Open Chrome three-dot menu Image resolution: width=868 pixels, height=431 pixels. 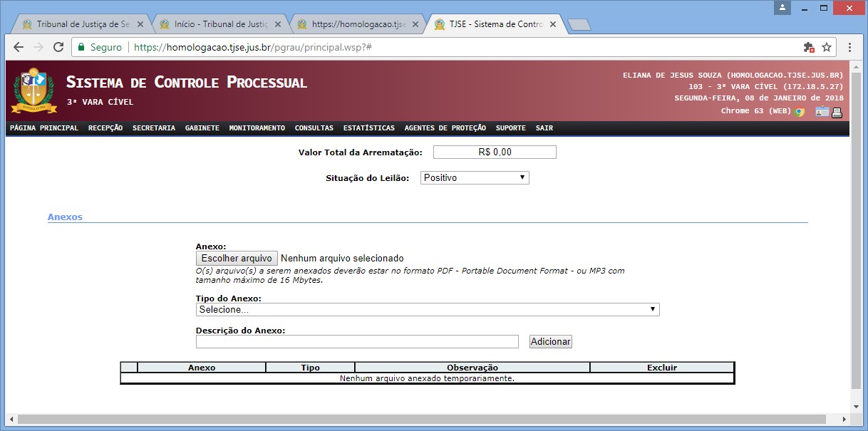point(849,47)
